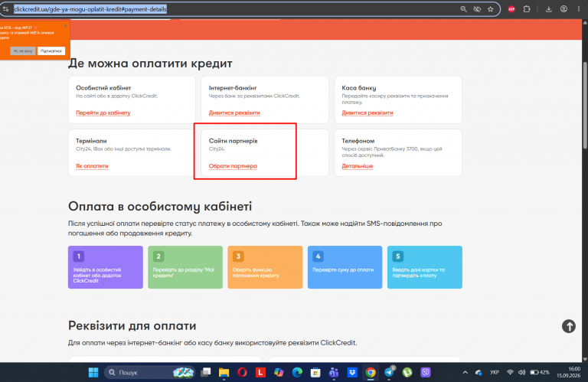Open File Explorer from the taskbar

pos(224,372)
